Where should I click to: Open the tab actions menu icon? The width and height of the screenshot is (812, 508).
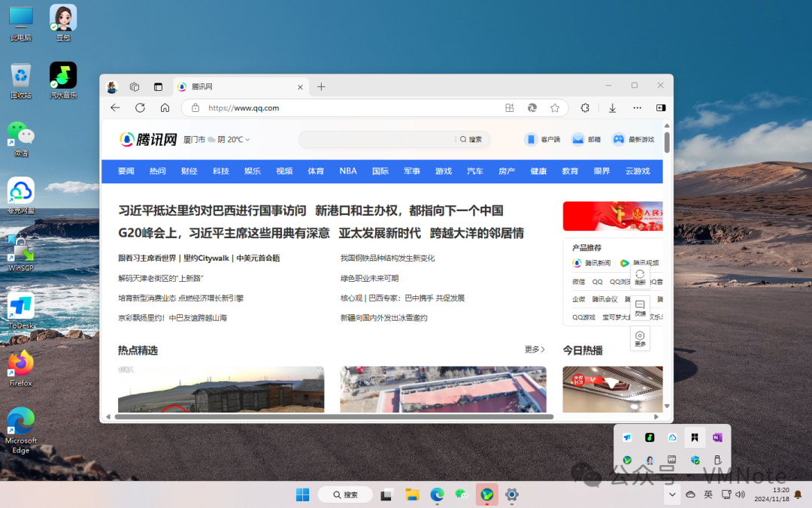click(x=158, y=87)
